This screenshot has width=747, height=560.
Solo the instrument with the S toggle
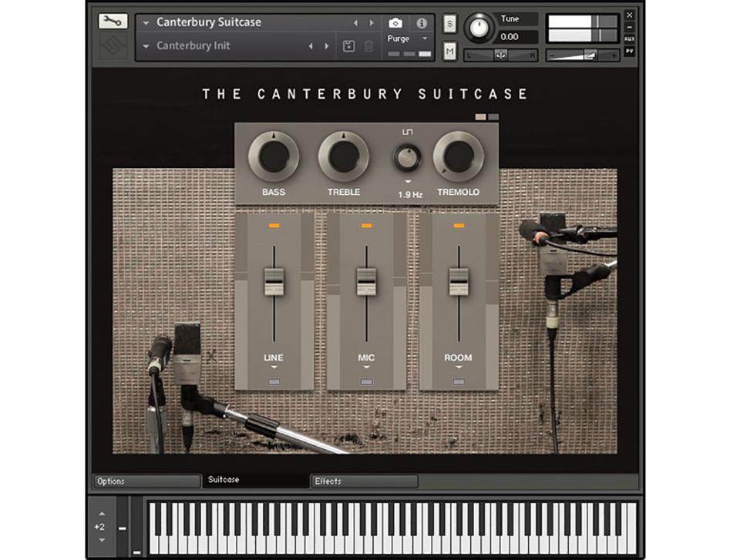(x=449, y=22)
